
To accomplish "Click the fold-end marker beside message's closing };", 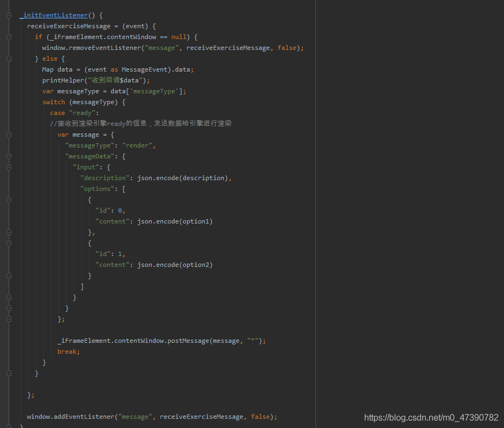I will point(9,319).
